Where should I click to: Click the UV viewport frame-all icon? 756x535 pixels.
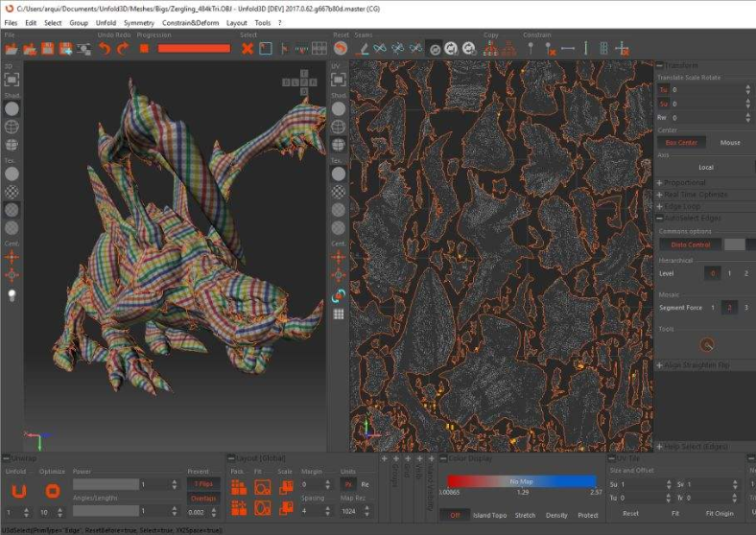339,80
